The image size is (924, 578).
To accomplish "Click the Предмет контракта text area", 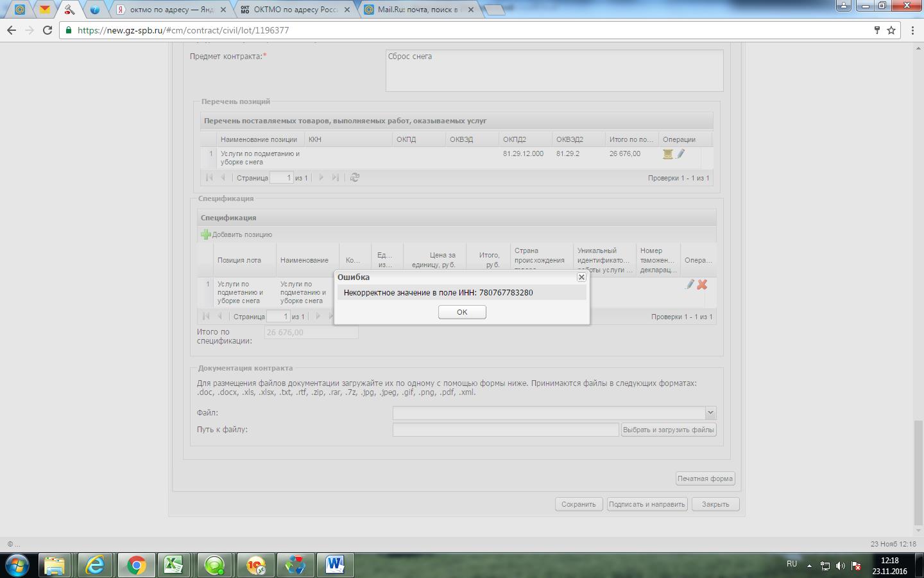I will tap(554, 71).
